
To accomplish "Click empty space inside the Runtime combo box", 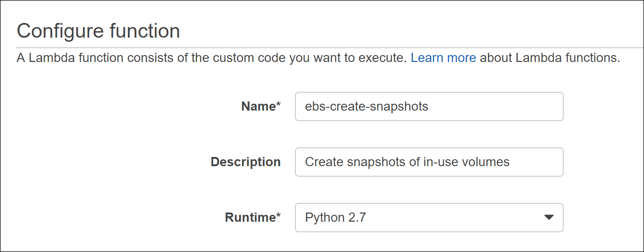I will (x=454, y=218).
